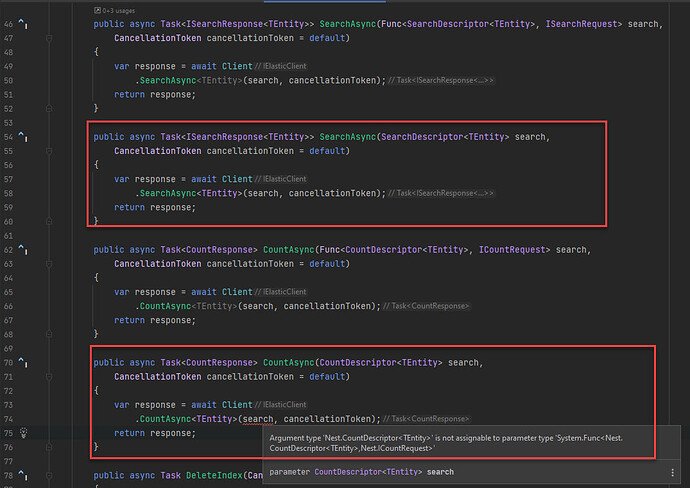The image size is (690, 488).
Task: Click the red-underlined 'search' argument on line 74
Action: pyautogui.click(x=258, y=419)
